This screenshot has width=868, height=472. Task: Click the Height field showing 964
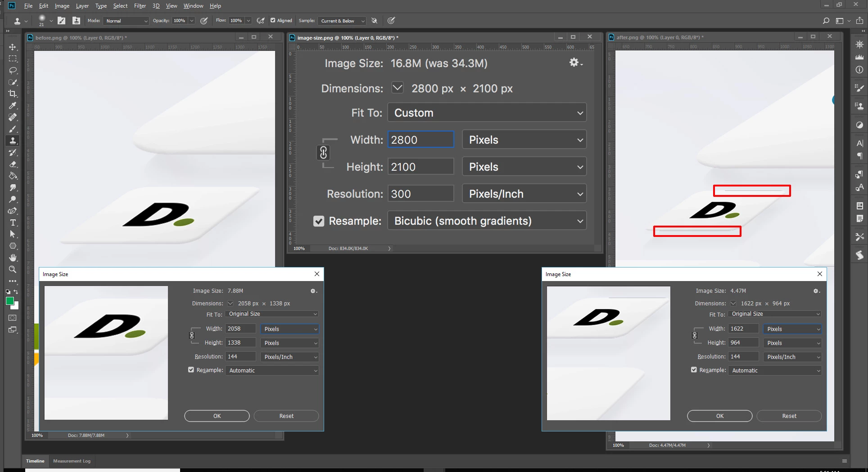(x=743, y=343)
